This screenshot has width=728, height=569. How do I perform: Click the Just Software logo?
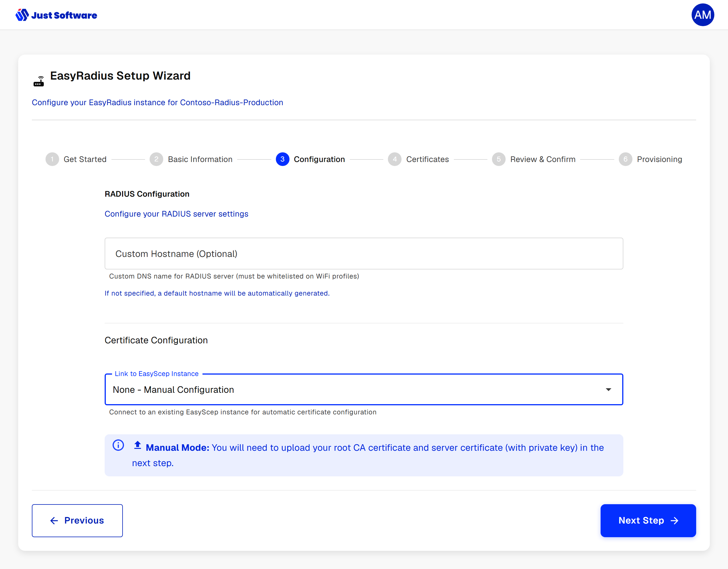click(56, 15)
